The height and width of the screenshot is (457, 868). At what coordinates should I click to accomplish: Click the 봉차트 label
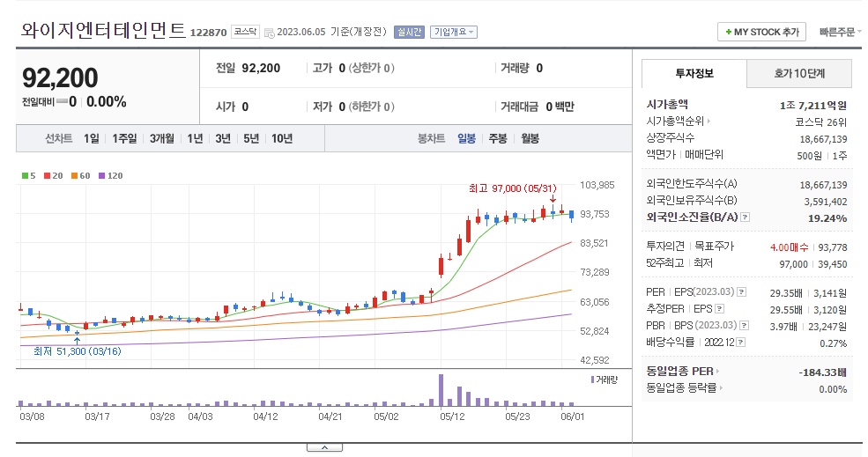point(431,138)
